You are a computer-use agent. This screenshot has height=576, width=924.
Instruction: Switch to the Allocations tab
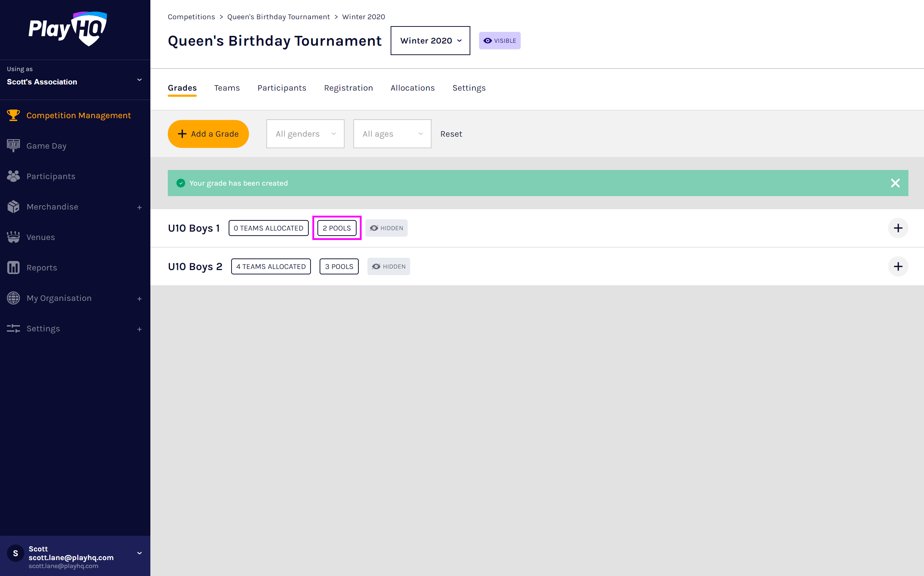412,88
